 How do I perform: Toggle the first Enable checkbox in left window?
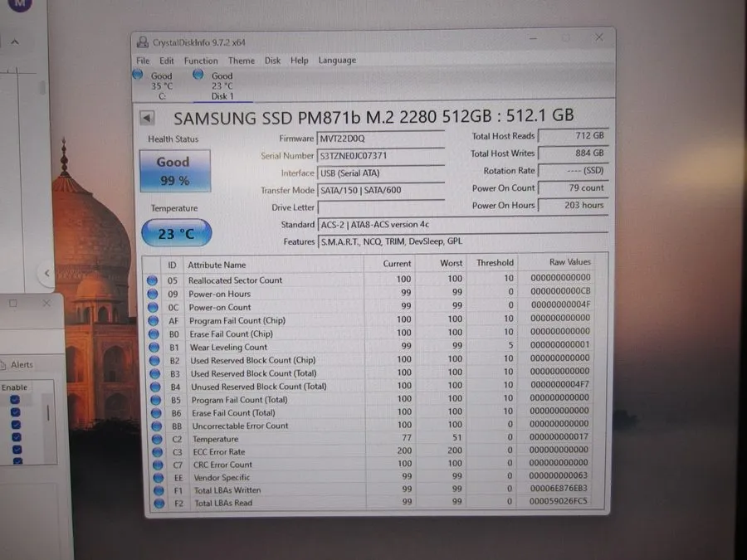coord(15,400)
